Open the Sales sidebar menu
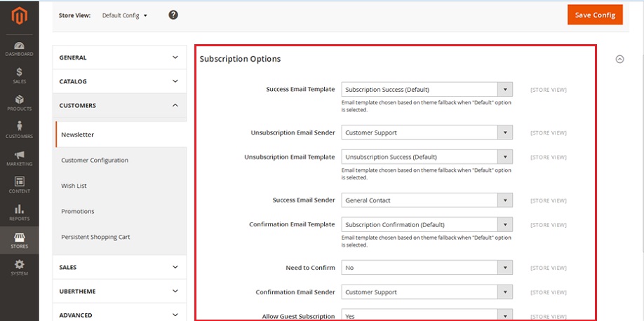 tap(20, 76)
